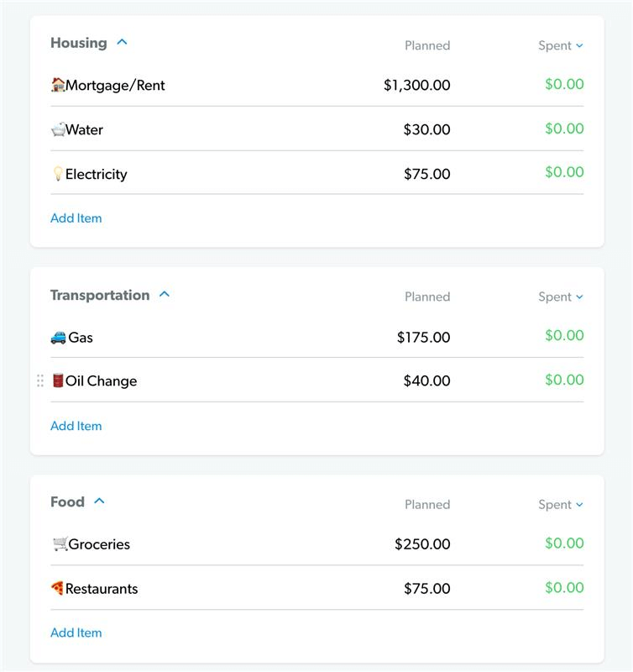Screen dimensions: 633x672
Task: Click Add Item under Transportation
Action: point(76,426)
